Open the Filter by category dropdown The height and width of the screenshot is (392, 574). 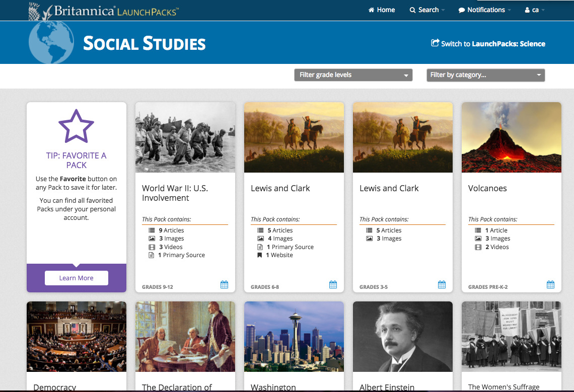tap(486, 75)
